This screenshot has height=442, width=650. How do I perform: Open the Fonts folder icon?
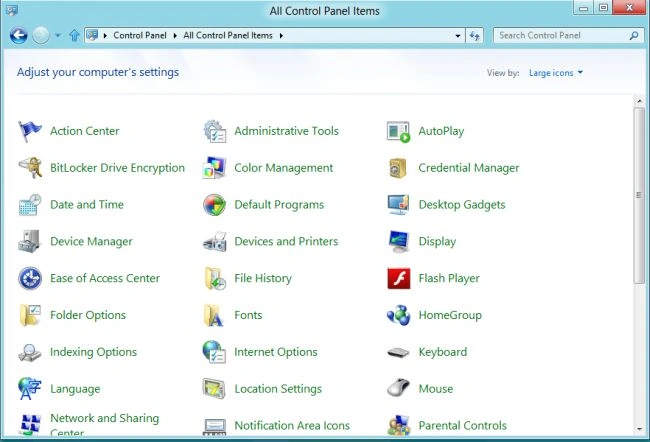coord(214,315)
